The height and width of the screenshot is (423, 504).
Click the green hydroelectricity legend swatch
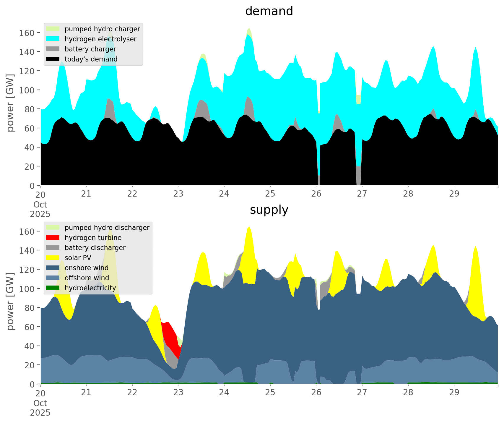tap(53, 288)
